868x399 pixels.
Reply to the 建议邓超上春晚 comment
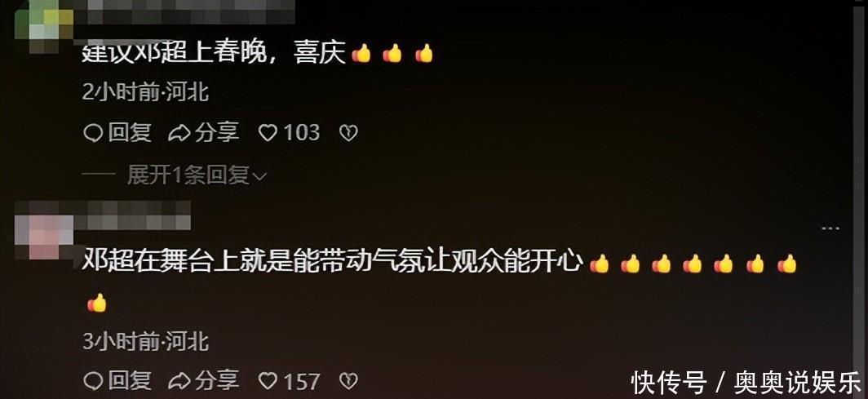pos(117,133)
